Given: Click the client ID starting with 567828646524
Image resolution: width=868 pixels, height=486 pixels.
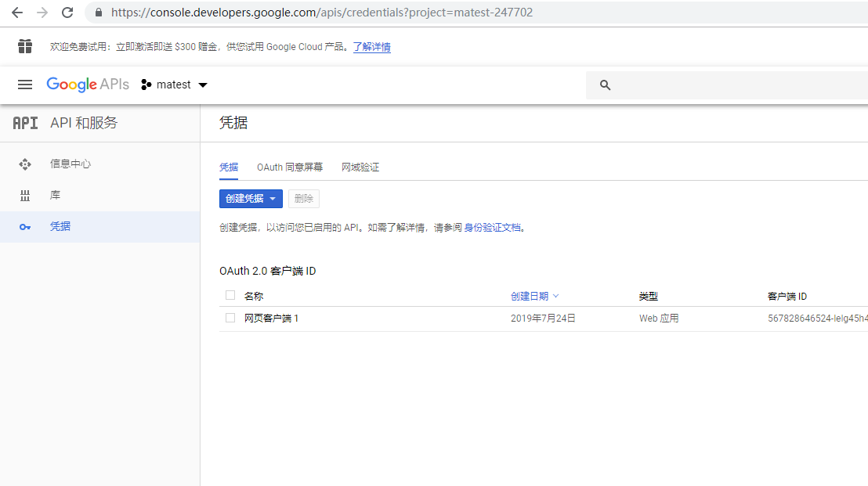Looking at the screenshot, I should [x=818, y=319].
